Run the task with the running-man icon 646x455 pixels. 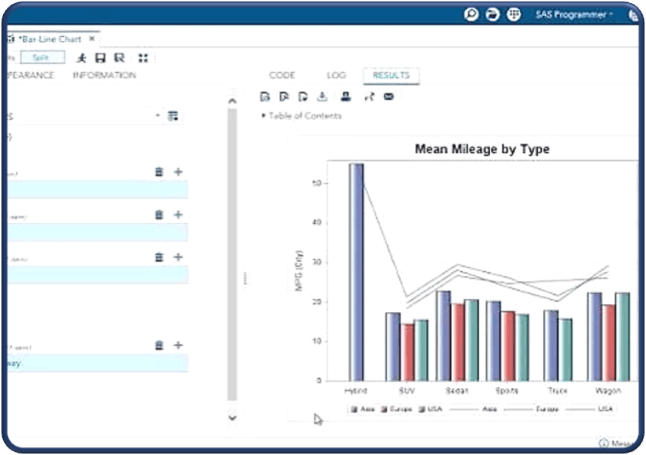(82, 58)
